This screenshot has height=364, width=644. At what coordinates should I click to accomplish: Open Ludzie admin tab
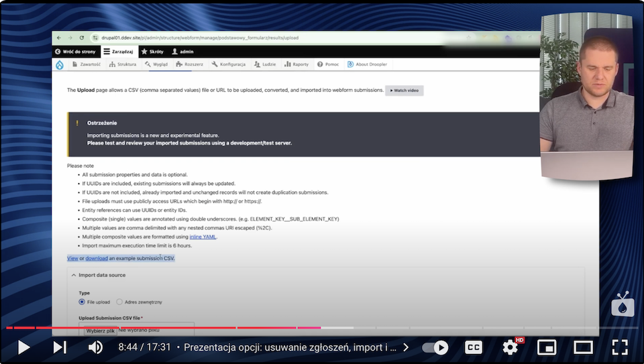click(x=265, y=64)
